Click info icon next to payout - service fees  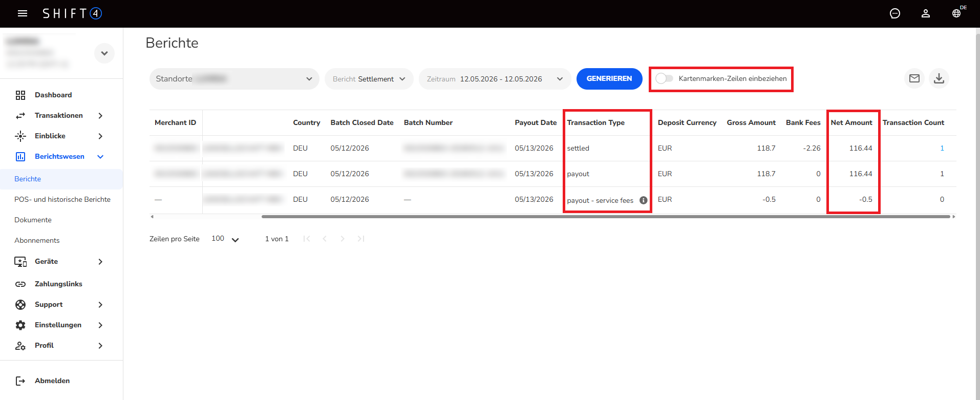[644, 200]
